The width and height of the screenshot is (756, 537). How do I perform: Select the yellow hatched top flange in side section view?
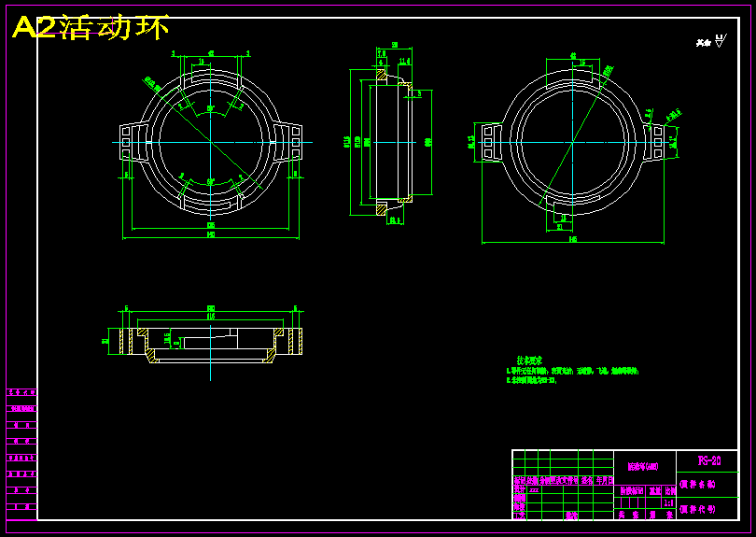[x=382, y=75]
